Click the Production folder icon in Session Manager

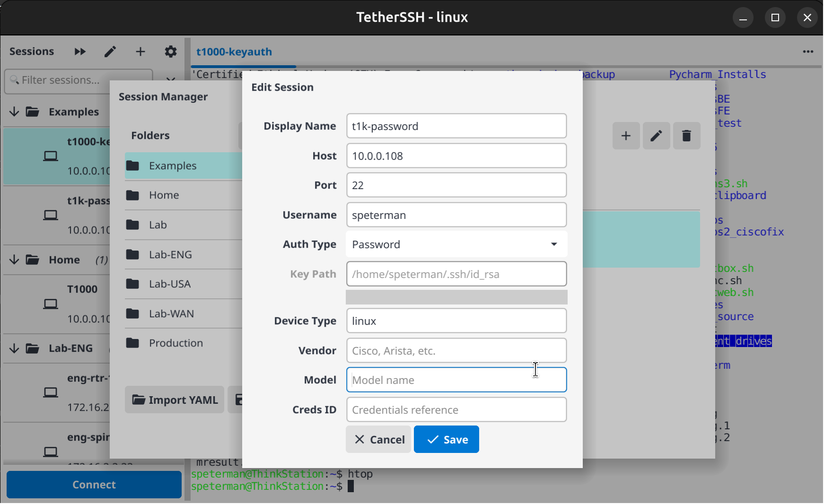pos(133,343)
